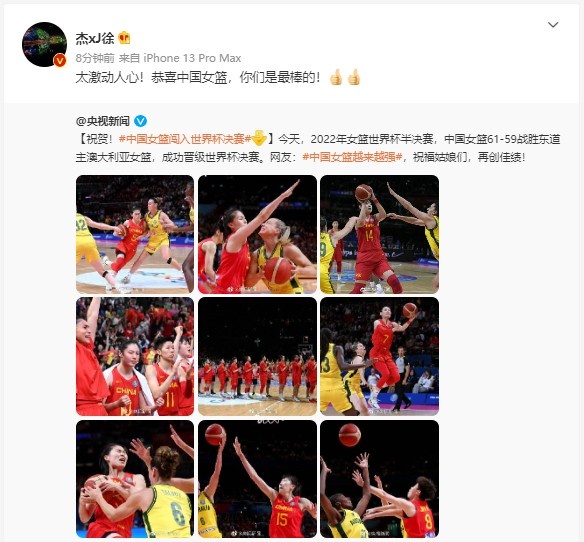Open 杰xJ徐 username profile link
The image size is (584, 542).
[95, 38]
